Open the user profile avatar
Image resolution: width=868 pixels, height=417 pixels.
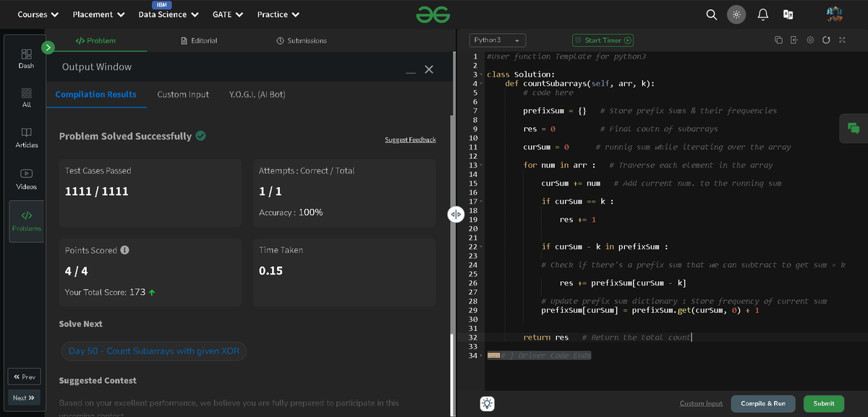pyautogui.click(x=835, y=14)
